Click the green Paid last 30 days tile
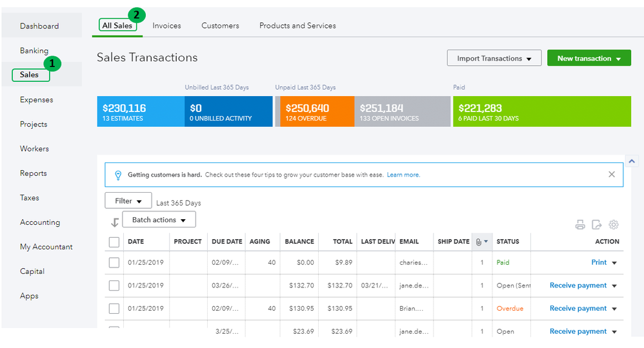 (542, 111)
